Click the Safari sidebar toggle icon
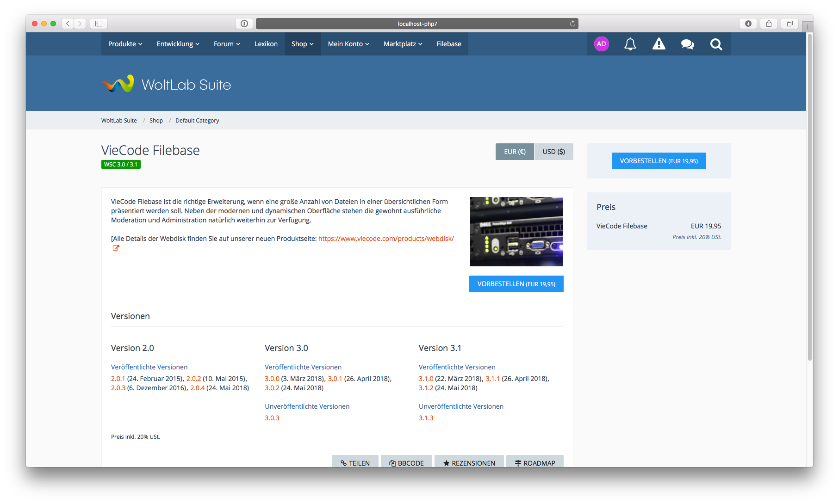 99,24
